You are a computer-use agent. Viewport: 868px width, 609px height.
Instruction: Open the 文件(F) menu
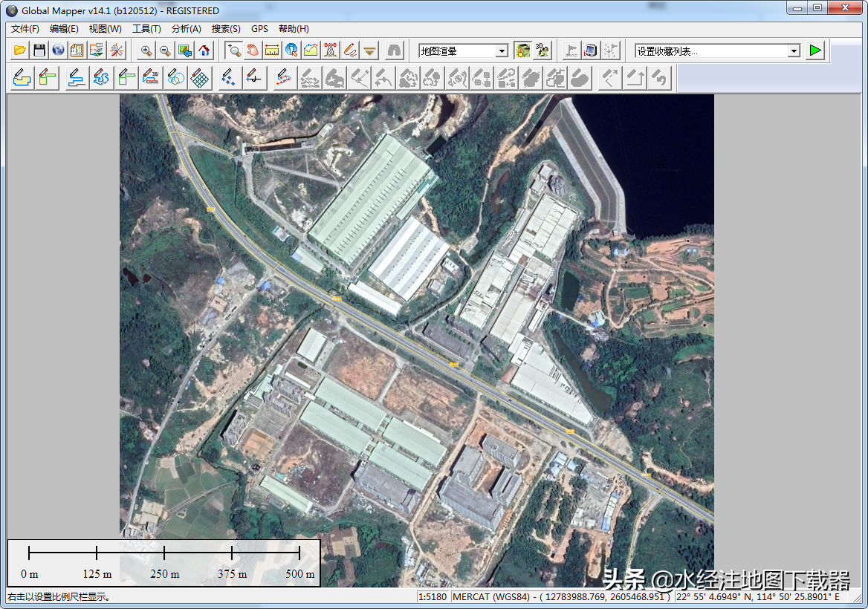[25, 29]
